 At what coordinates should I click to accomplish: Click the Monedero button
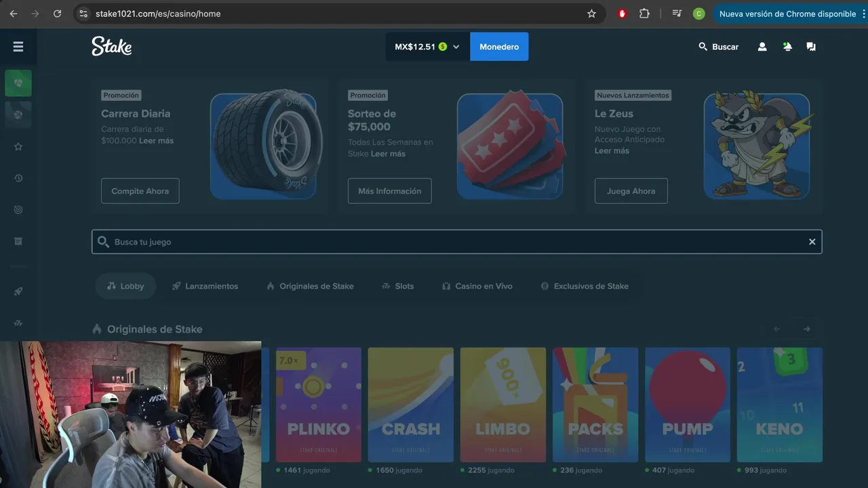coord(499,47)
